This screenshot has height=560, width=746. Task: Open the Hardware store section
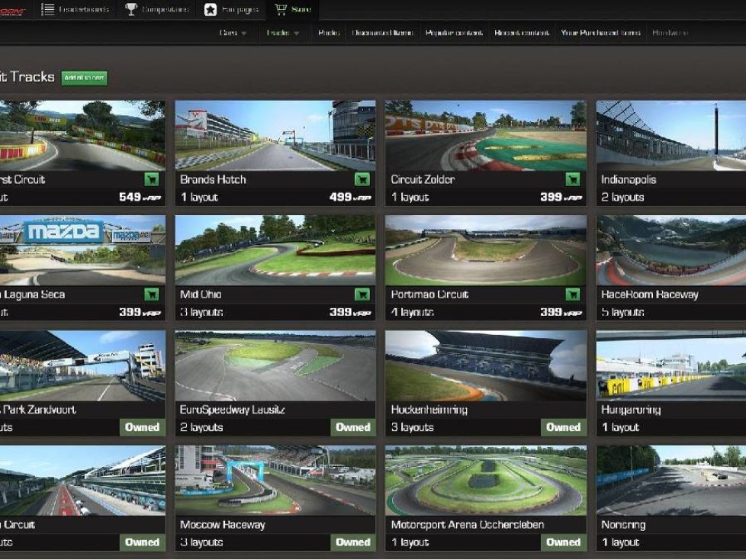(x=670, y=33)
